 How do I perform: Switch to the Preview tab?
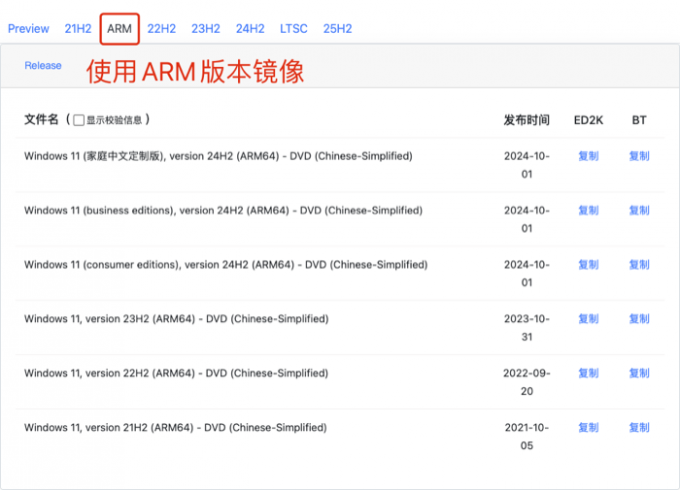[29, 29]
